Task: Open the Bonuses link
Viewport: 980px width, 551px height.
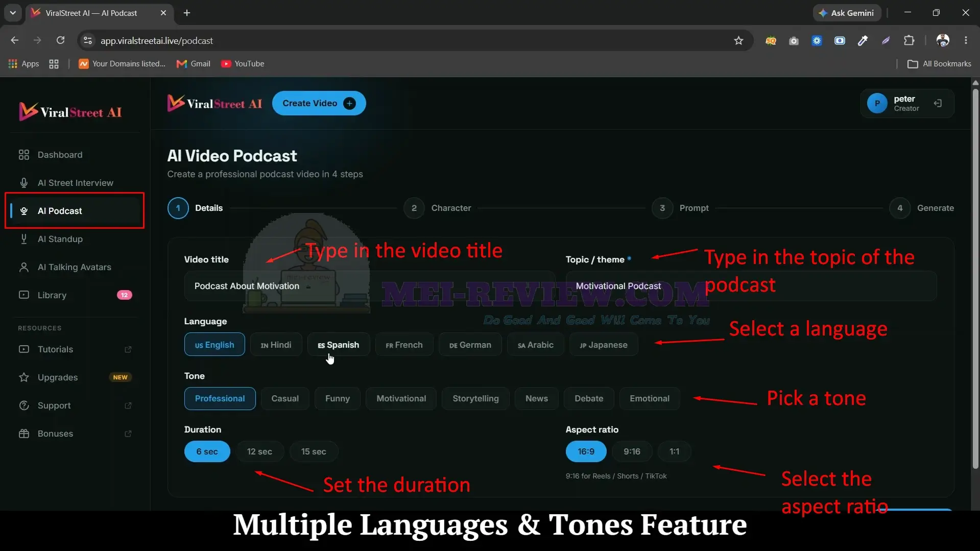Action: [75, 434]
